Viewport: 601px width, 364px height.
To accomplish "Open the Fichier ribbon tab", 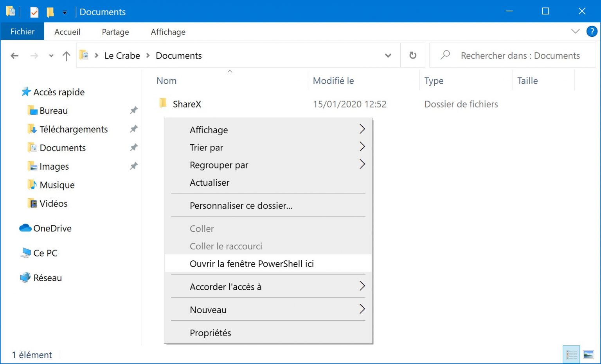I will coord(22,32).
